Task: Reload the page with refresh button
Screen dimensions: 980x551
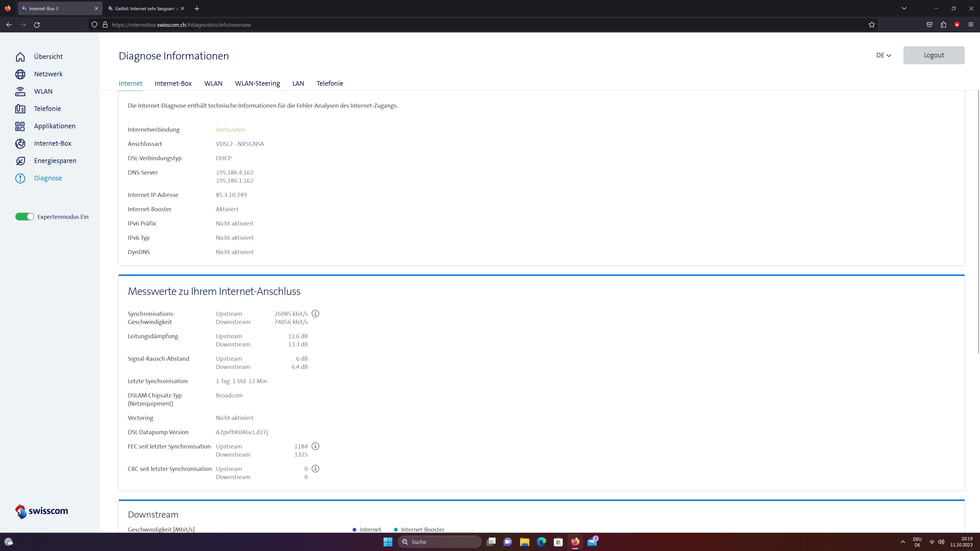Action: 37,25
